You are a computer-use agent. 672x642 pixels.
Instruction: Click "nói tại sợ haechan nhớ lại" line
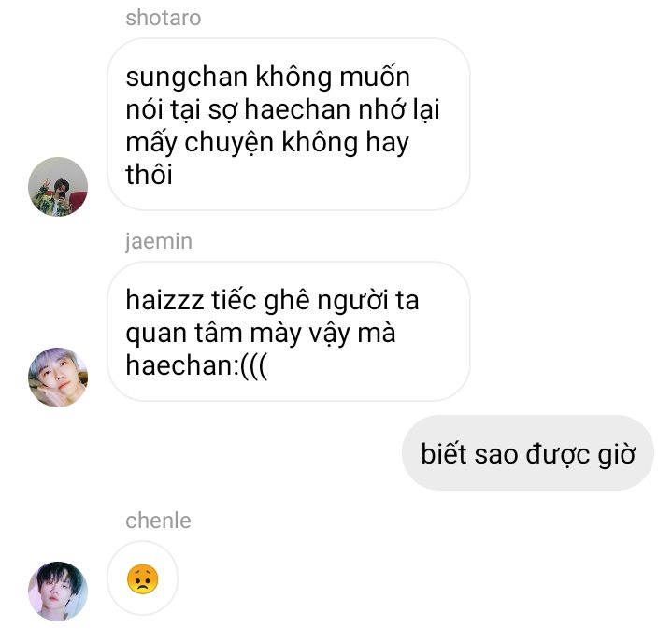tap(283, 110)
